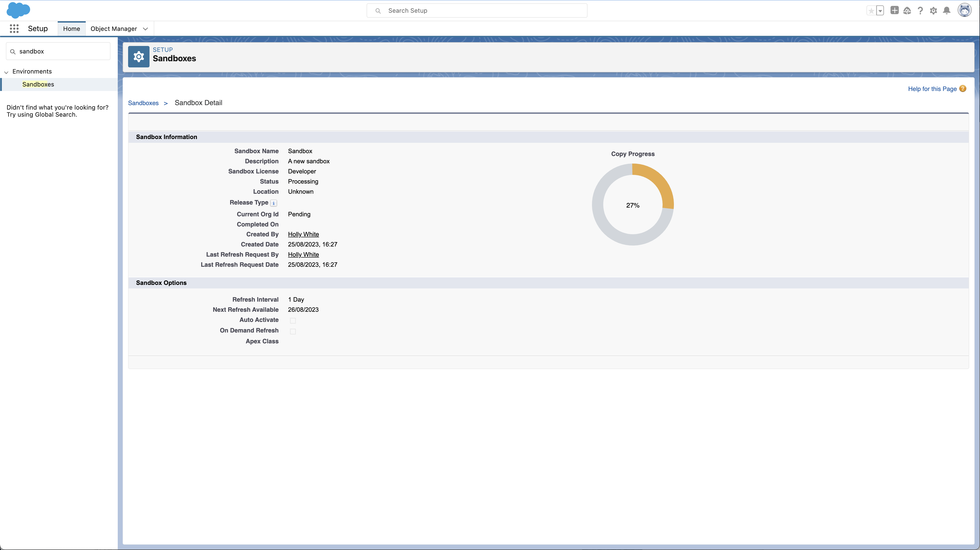The height and width of the screenshot is (550, 980).
Task: Click the Copy Progress donut chart
Action: click(x=633, y=204)
